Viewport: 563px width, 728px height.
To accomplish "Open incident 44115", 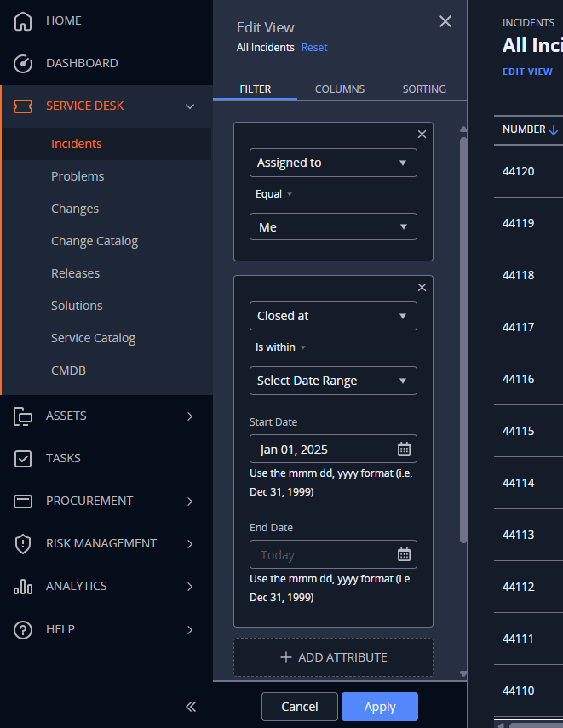I will (518, 432).
